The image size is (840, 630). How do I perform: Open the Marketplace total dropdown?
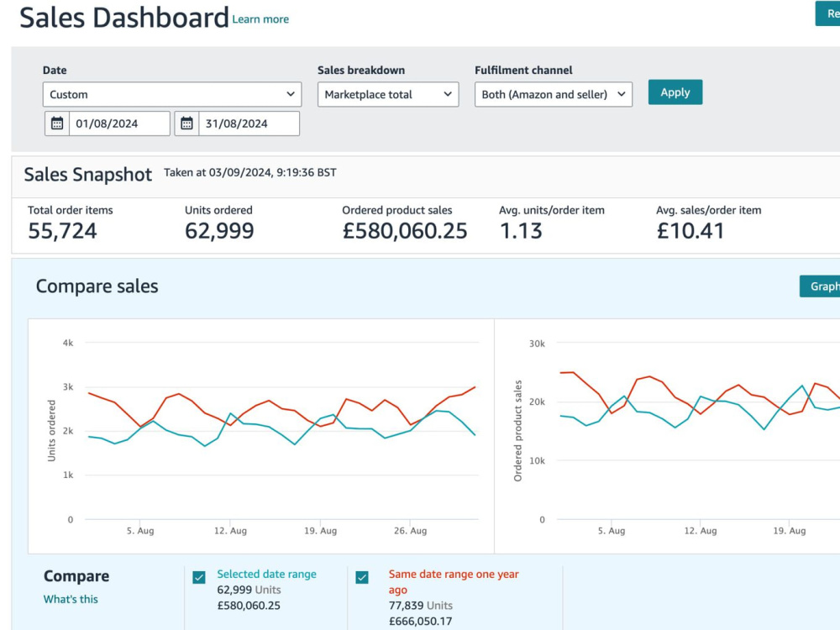click(x=388, y=94)
